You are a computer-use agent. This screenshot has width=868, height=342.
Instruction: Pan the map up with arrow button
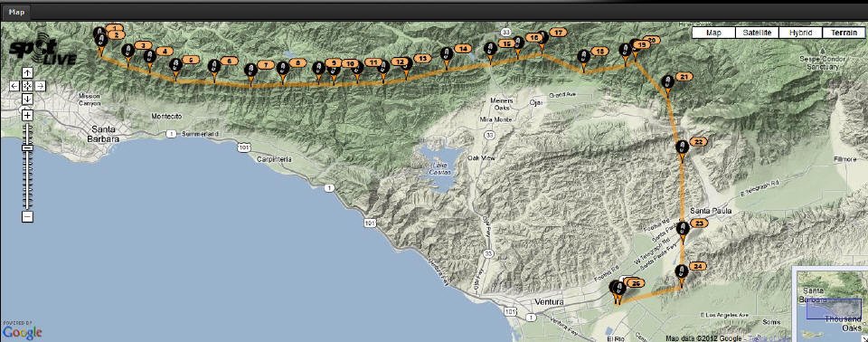27,72
